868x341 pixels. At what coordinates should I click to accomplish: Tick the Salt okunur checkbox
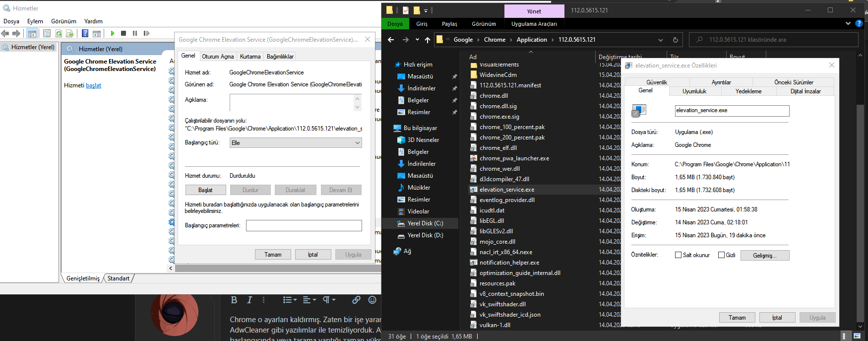click(678, 255)
